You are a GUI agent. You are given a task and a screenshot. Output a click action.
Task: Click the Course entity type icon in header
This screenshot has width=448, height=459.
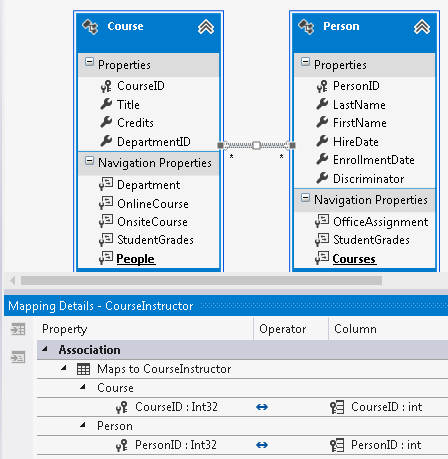coord(90,27)
